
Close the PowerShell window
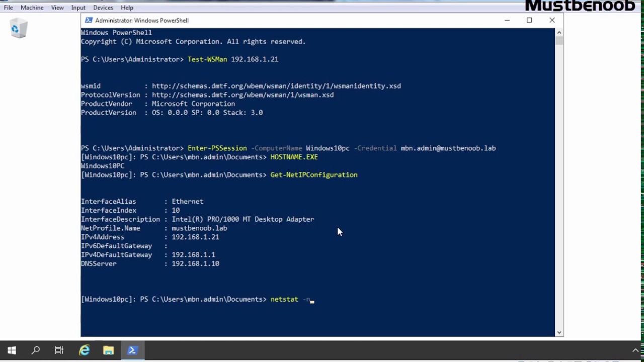[x=552, y=20]
